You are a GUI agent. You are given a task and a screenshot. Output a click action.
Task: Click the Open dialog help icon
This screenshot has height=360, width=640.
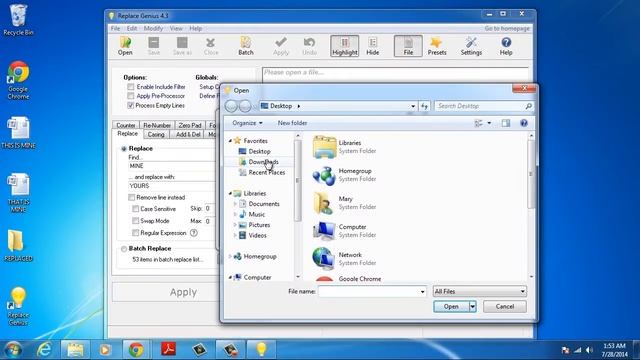click(524, 123)
